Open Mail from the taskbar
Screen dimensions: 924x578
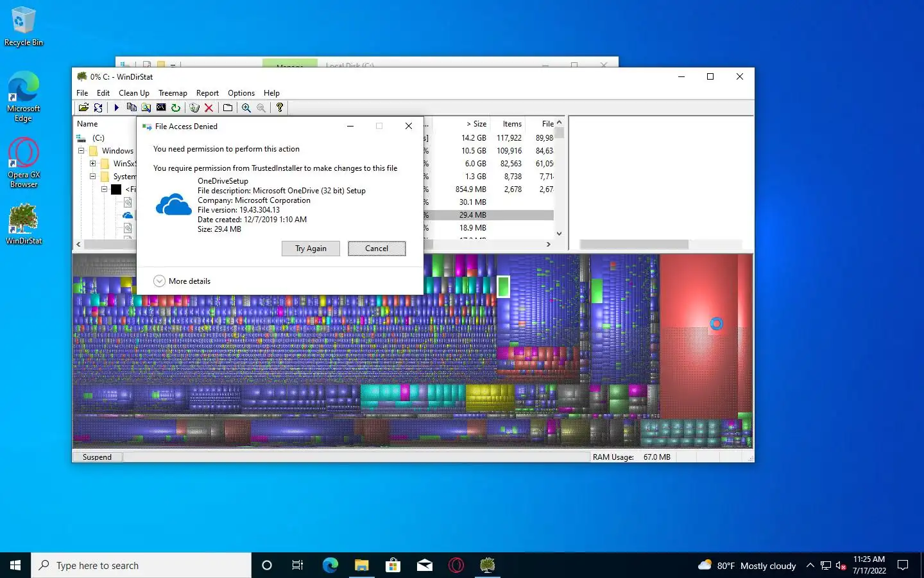click(x=425, y=565)
